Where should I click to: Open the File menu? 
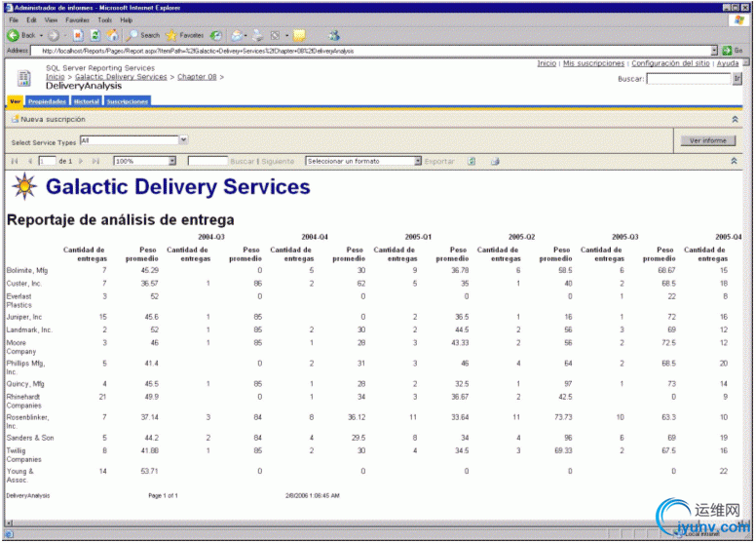pyautogui.click(x=14, y=20)
